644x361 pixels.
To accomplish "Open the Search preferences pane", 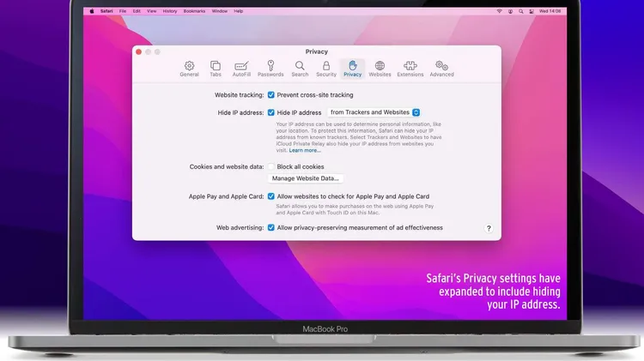I will (x=300, y=69).
